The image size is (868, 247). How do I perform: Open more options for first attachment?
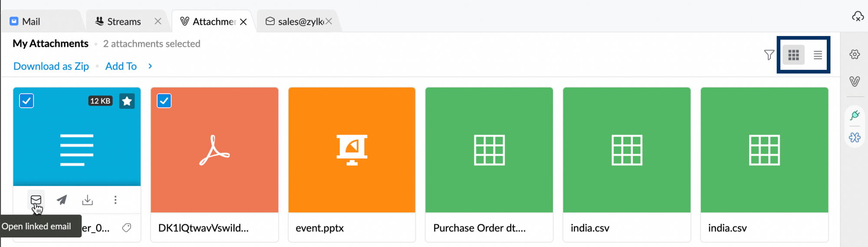click(x=115, y=200)
